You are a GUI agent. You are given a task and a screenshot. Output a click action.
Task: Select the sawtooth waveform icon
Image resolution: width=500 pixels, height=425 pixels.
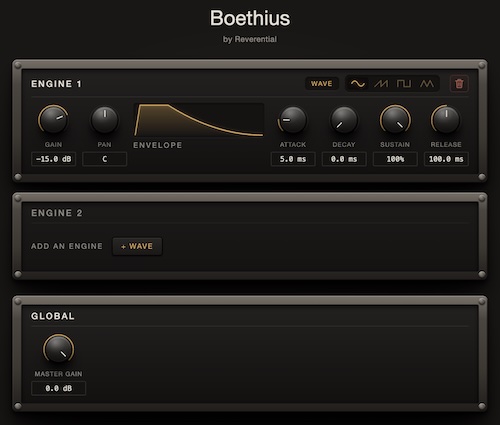click(x=381, y=84)
